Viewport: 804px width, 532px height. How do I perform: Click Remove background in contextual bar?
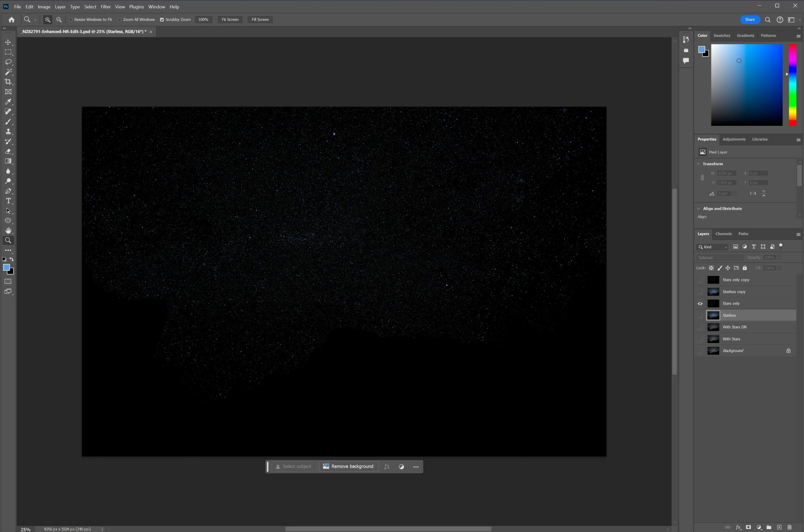[348, 466]
